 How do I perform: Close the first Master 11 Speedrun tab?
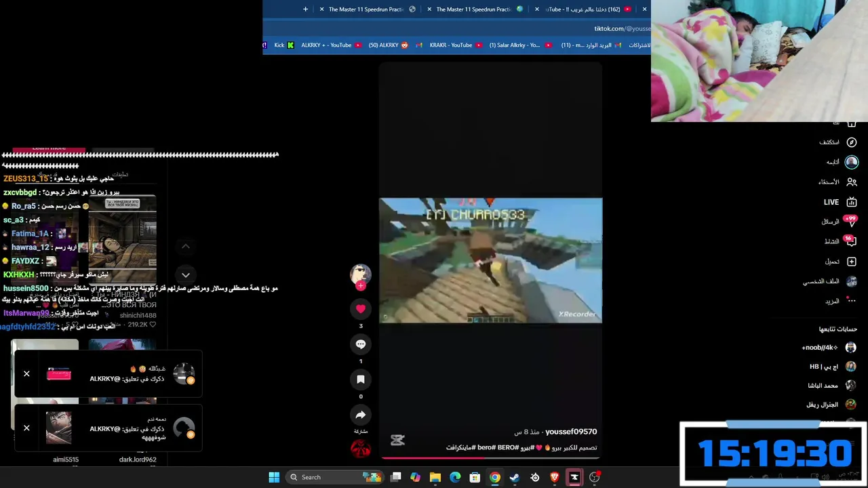click(x=322, y=9)
